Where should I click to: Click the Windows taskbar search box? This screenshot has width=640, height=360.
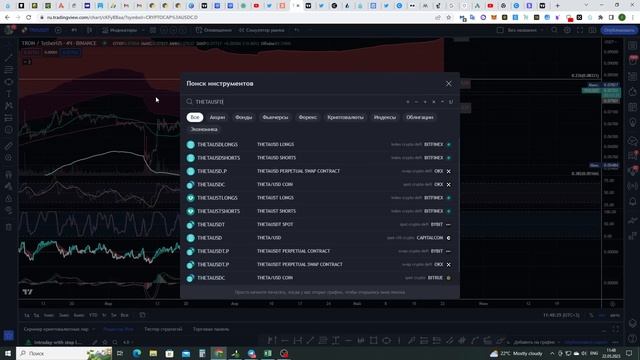64,353
